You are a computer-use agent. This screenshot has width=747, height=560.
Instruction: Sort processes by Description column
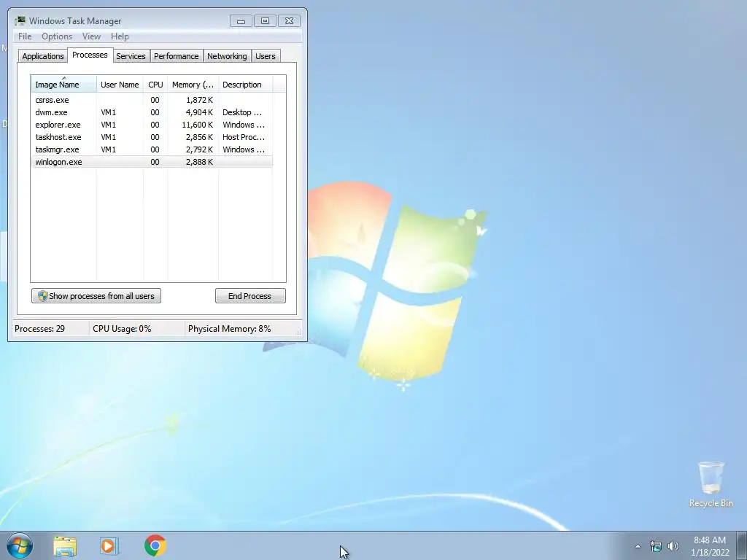pyautogui.click(x=245, y=85)
